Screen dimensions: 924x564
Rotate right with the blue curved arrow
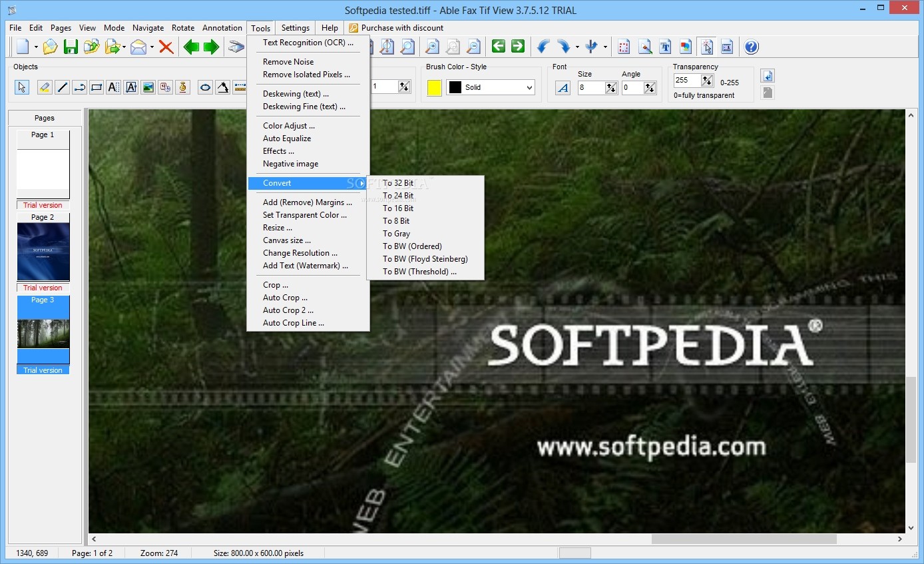point(564,47)
